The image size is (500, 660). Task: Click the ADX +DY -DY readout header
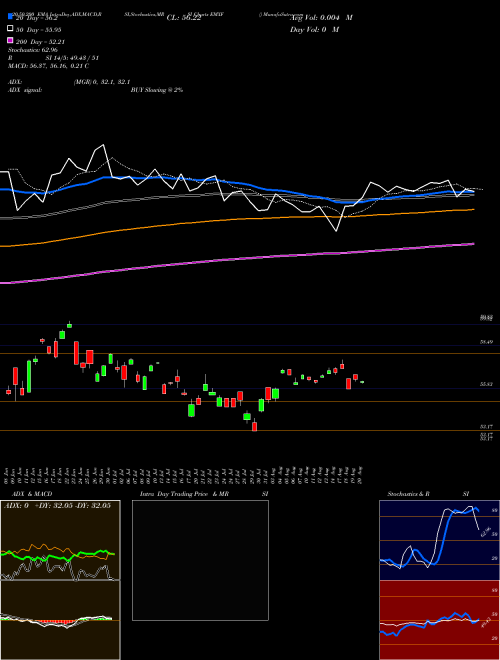(57, 505)
